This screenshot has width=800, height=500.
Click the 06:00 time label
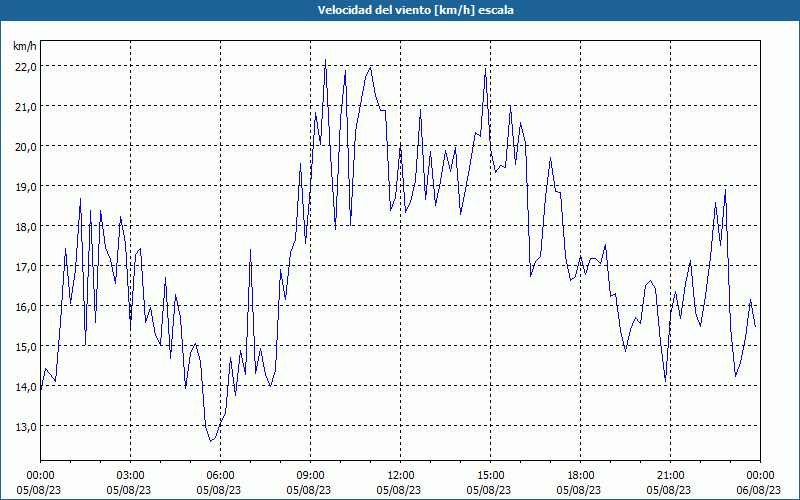pyautogui.click(x=220, y=476)
